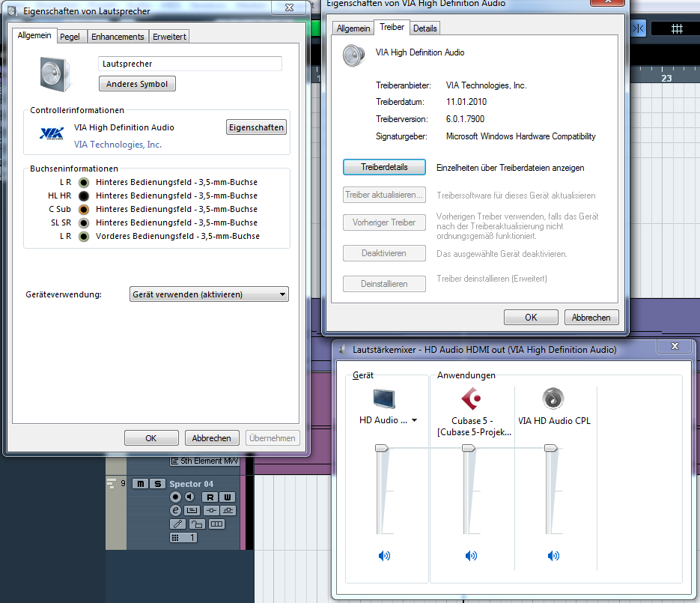Click ruler marker at bar 23
The height and width of the screenshot is (603, 700).
[666, 78]
